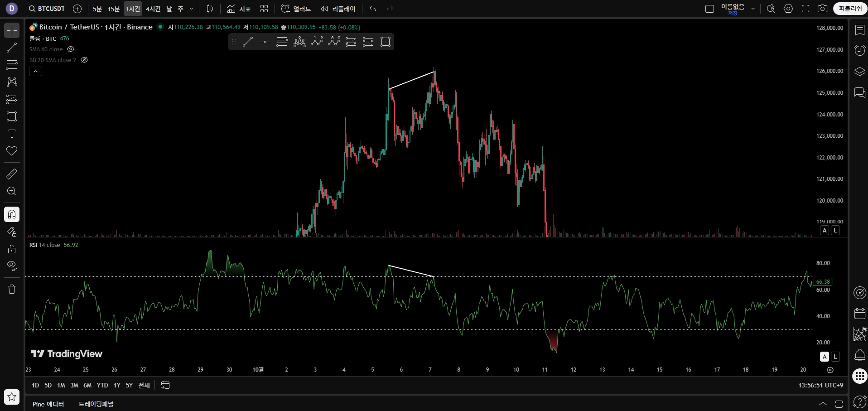Screen dimensions: 868x411
Task: Show the 전체 full date range
Action: pos(144,385)
